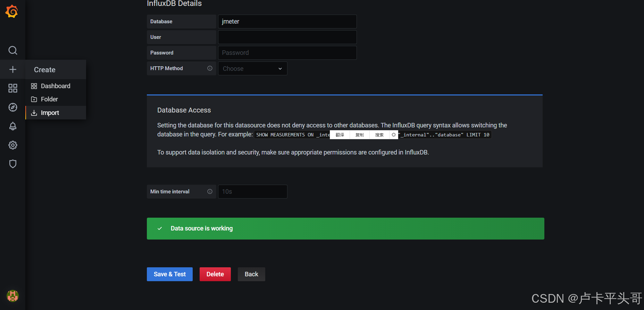
Task: Focus the Database field containing jmeter
Action: (287, 22)
